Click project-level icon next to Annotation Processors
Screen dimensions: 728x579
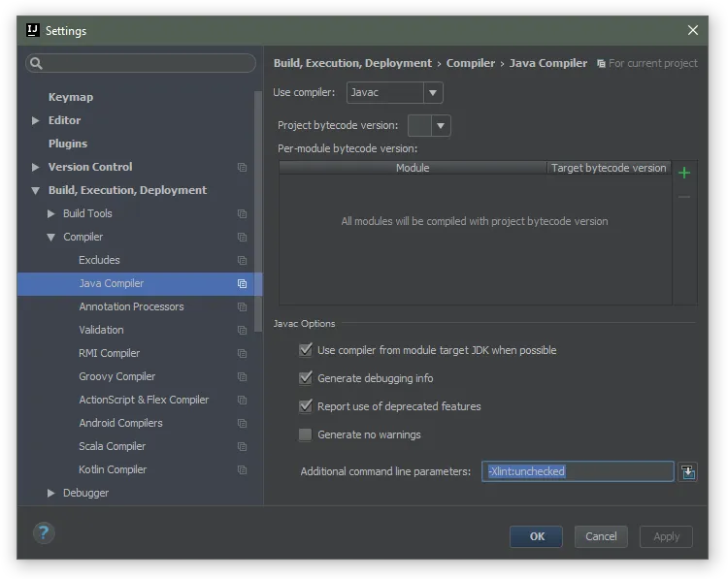pyautogui.click(x=242, y=306)
